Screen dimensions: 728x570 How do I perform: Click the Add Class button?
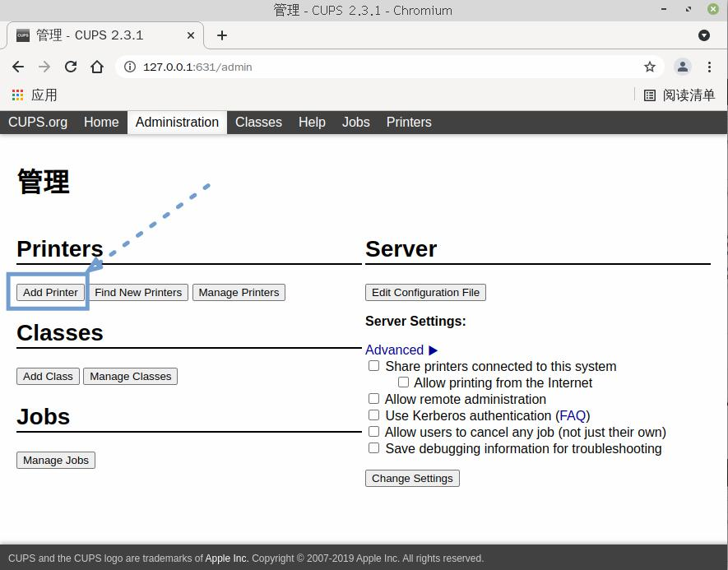[x=48, y=377]
